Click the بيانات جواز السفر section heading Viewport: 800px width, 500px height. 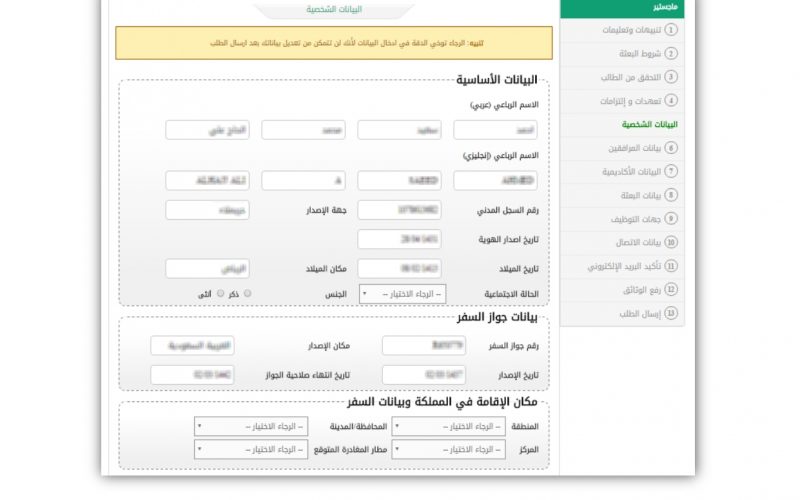(497, 317)
